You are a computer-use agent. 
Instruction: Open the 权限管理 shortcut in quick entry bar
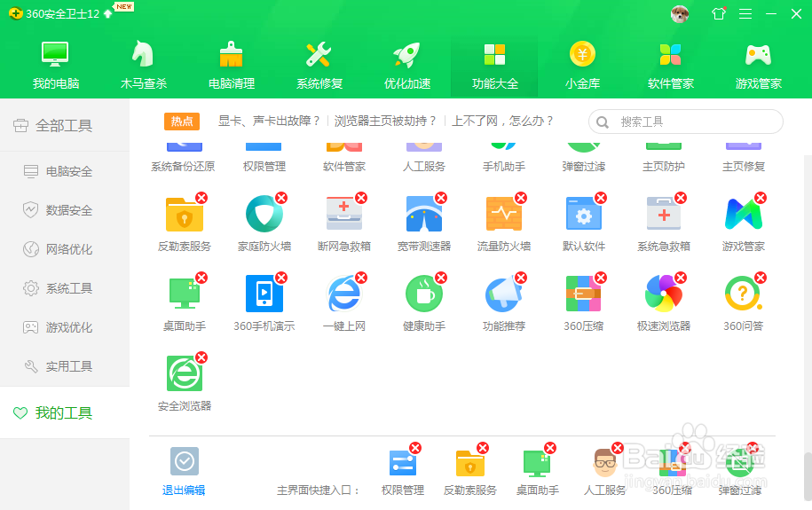pos(402,462)
